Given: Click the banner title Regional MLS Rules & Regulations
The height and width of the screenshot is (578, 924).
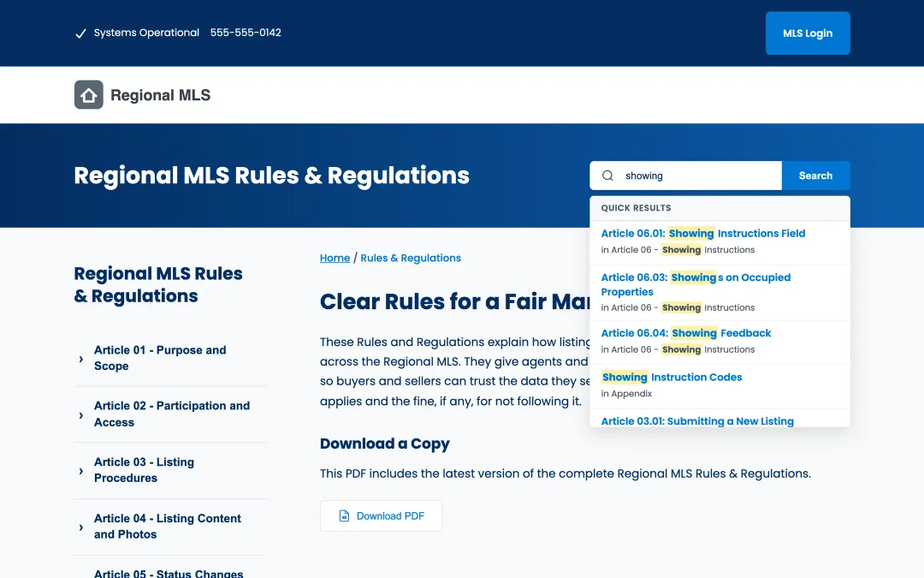Looking at the screenshot, I should click(272, 176).
